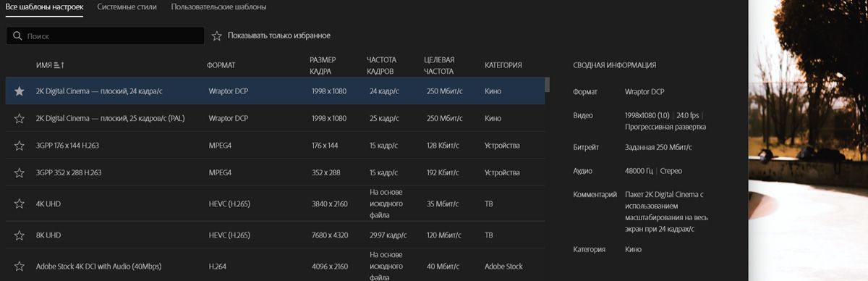Click the РАЗМЕР КАДРА column header
Image resolution: width=868 pixels, height=281 pixels.
pos(323,65)
